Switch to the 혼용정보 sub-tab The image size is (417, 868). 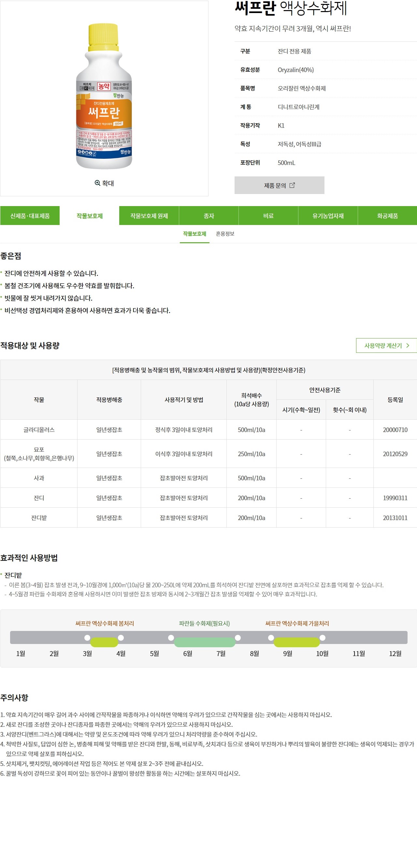click(x=225, y=234)
